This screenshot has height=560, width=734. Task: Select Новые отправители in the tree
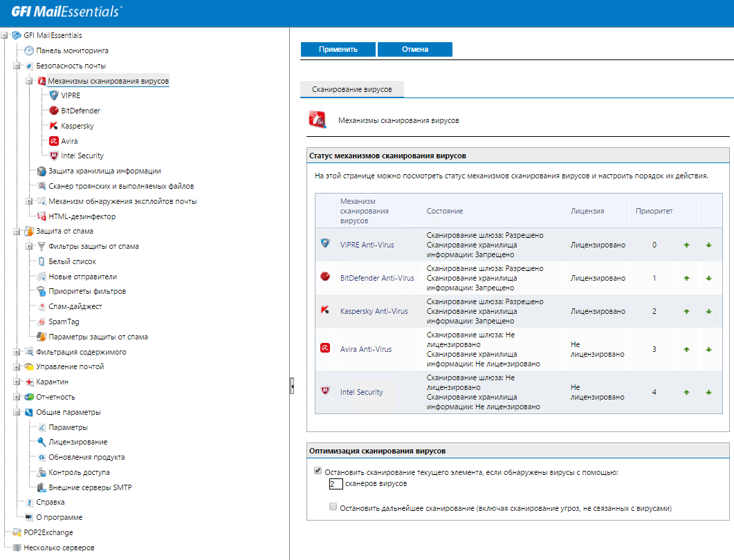click(x=83, y=277)
